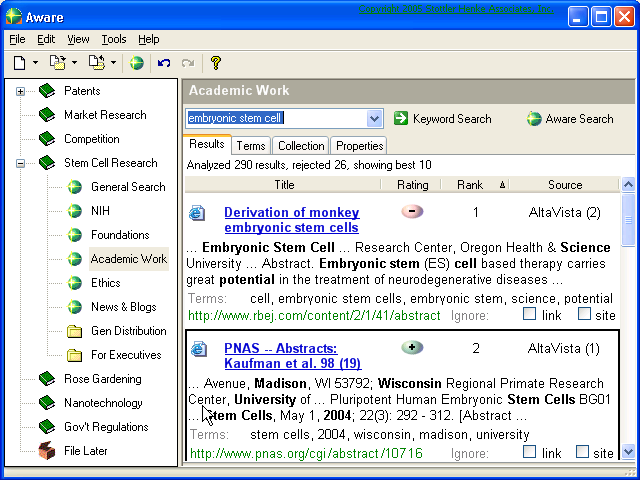Click the Foundations globe icon
The width and height of the screenshot is (640, 480).
pos(74,235)
